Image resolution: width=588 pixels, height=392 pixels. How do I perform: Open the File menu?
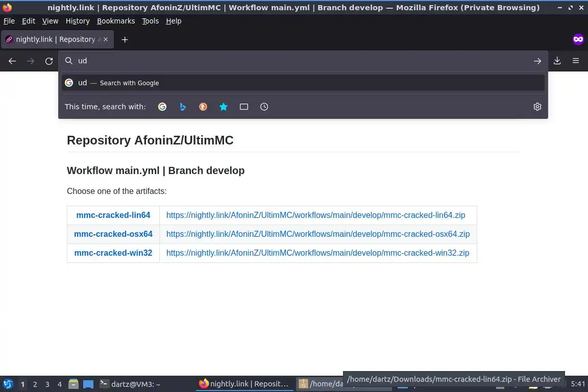pos(9,21)
